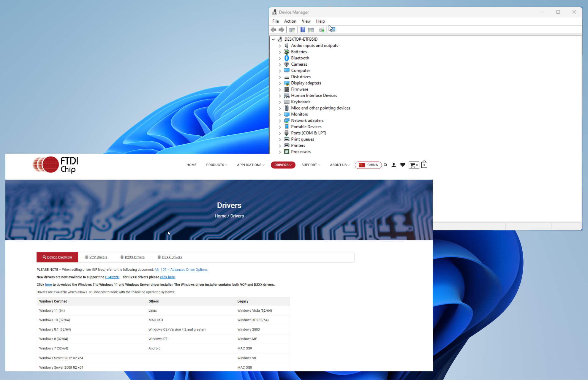Open the shopping cart icon
This screenshot has width=588, height=380.
[x=414, y=165]
